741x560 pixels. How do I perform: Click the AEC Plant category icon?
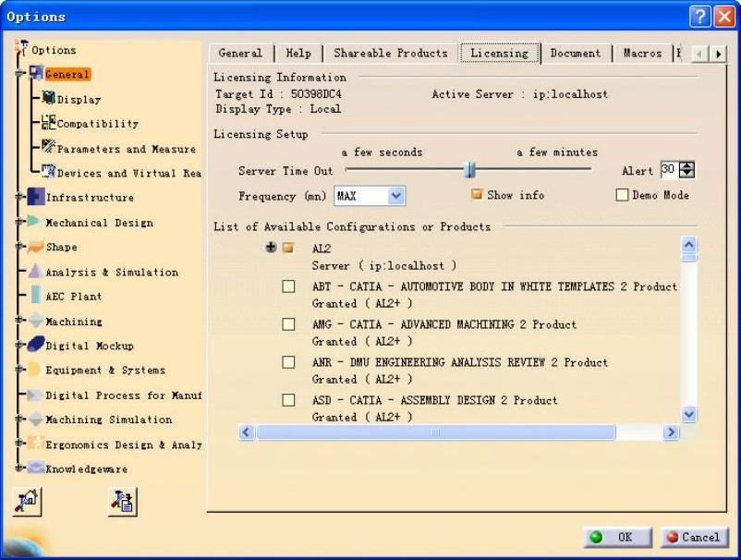35,295
